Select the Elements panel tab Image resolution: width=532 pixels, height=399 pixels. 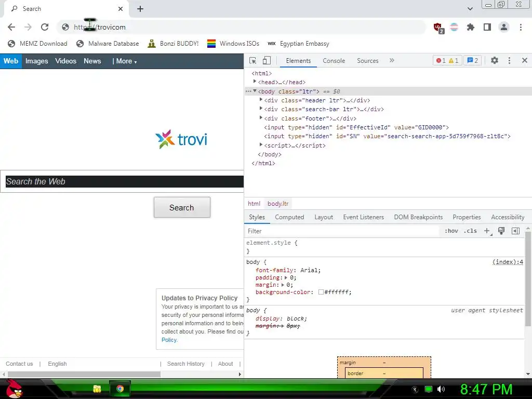pos(298,61)
